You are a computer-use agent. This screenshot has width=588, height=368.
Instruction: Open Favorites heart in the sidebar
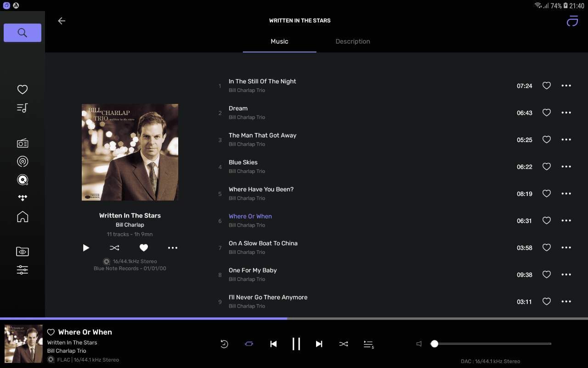(x=23, y=89)
